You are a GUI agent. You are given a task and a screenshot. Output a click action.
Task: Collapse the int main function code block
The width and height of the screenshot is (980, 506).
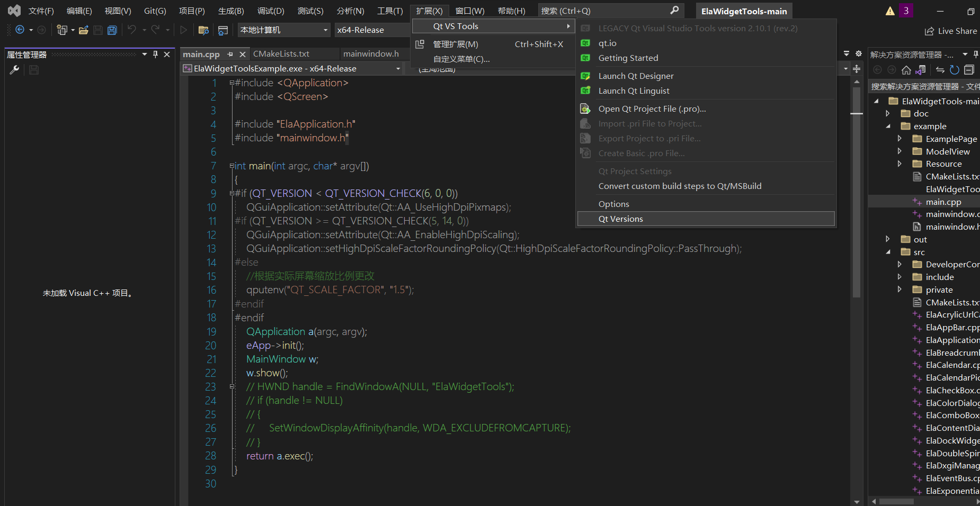[x=231, y=166]
